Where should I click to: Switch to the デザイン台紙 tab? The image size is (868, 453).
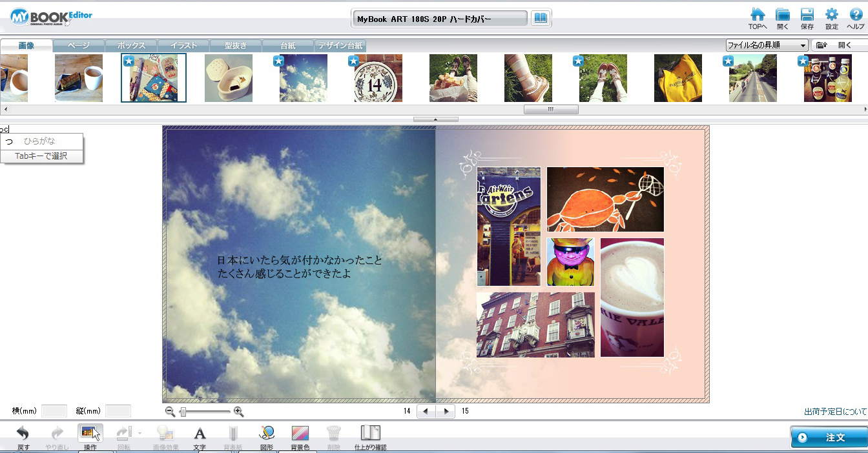click(x=340, y=46)
